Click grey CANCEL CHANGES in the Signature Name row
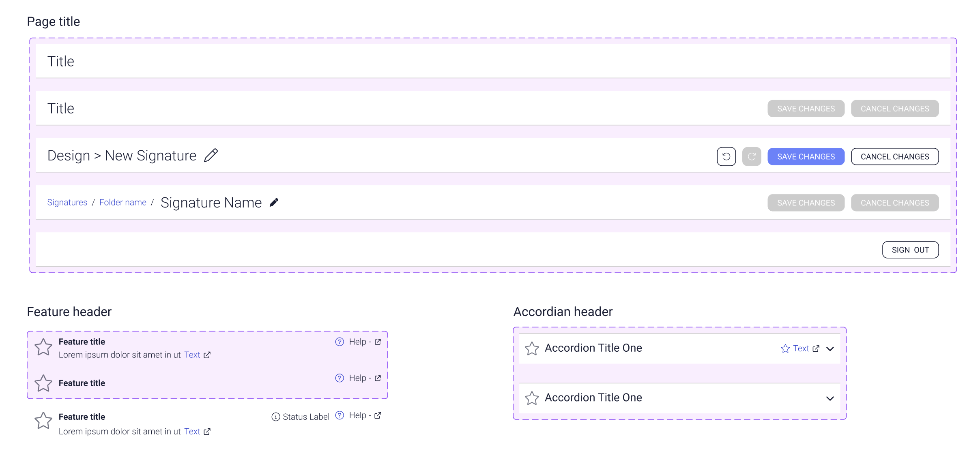 pyautogui.click(x=895, y=203)
